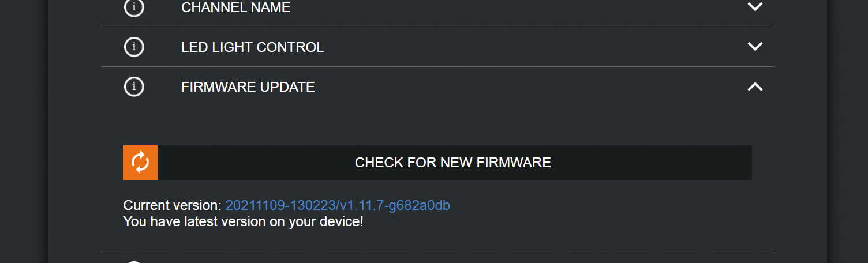Viewport: 868px width, 263px height.
Task: Open the CHANNEL NAME settings heading
Action: click(x=235, y=7)
